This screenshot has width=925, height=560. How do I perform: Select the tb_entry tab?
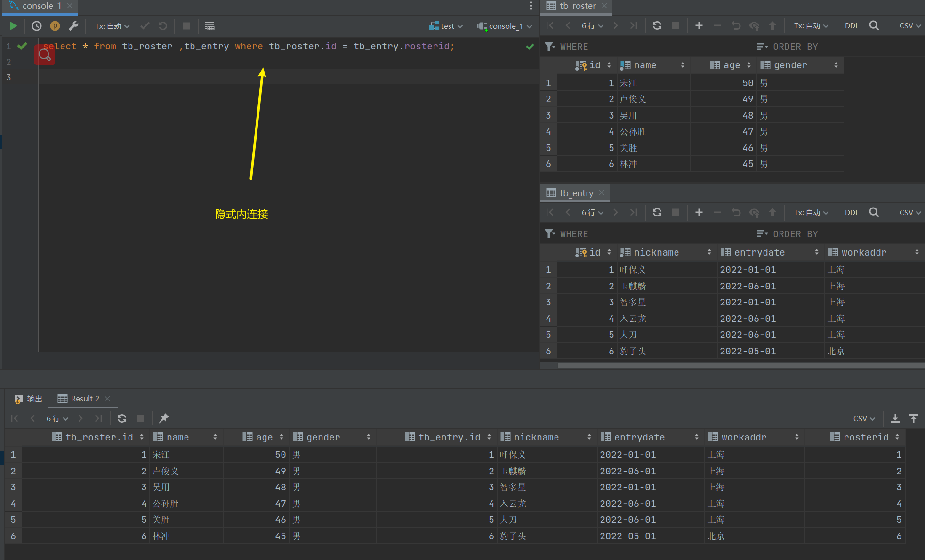576,193
